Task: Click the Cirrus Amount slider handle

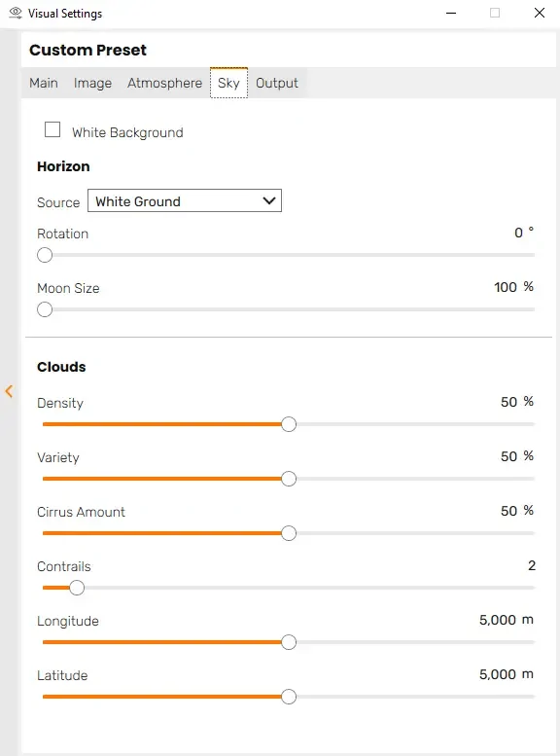Action: (289, 533)
